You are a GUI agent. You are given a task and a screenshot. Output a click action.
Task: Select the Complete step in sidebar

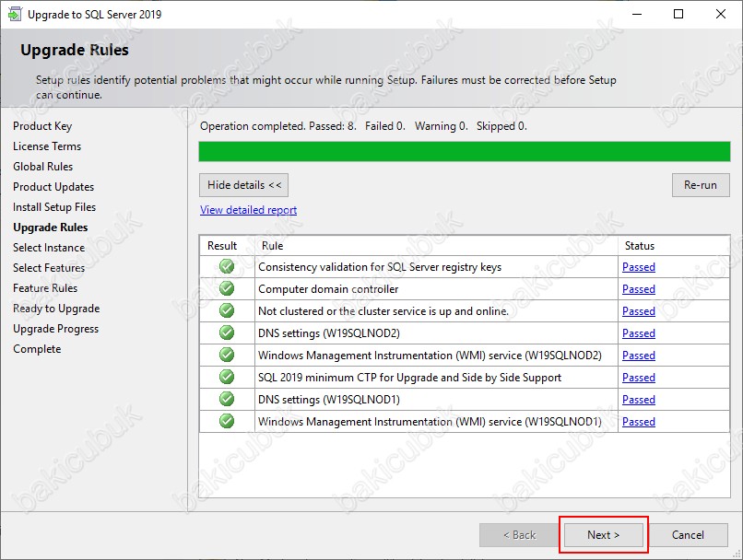[x=37, y=349]
